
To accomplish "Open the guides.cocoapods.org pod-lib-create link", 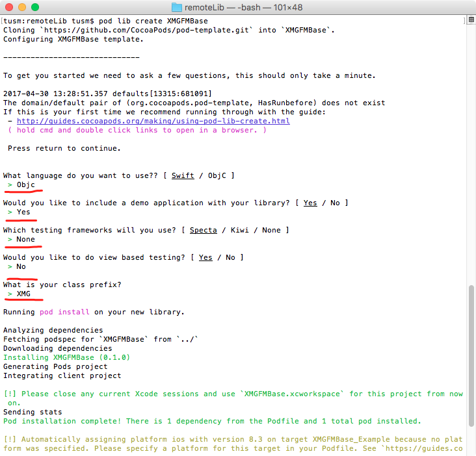I will pyautogui.click(x=153, y=121).
